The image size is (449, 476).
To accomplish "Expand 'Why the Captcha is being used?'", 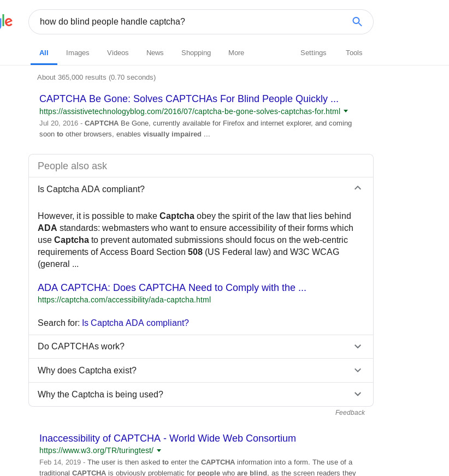I will [201, 394].
